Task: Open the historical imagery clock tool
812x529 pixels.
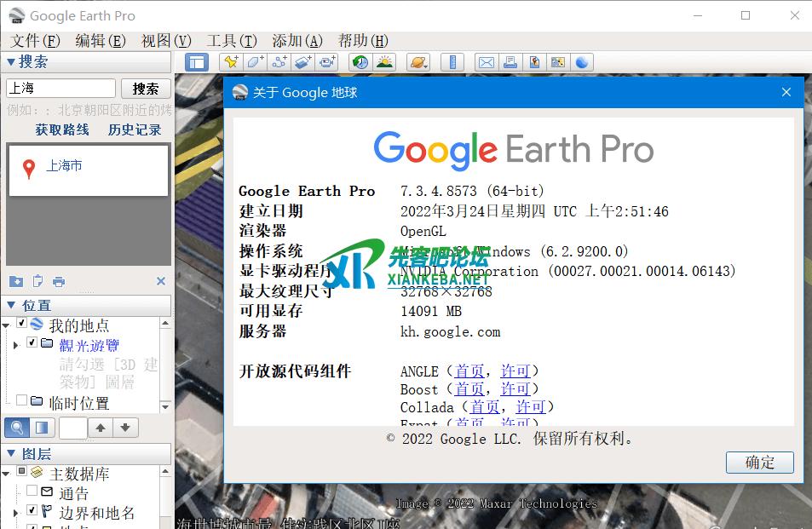Action: 360,62
